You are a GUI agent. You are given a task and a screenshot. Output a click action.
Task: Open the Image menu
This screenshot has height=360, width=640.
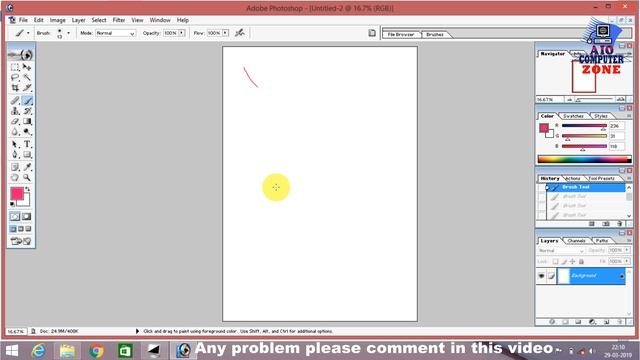(58, 20)
